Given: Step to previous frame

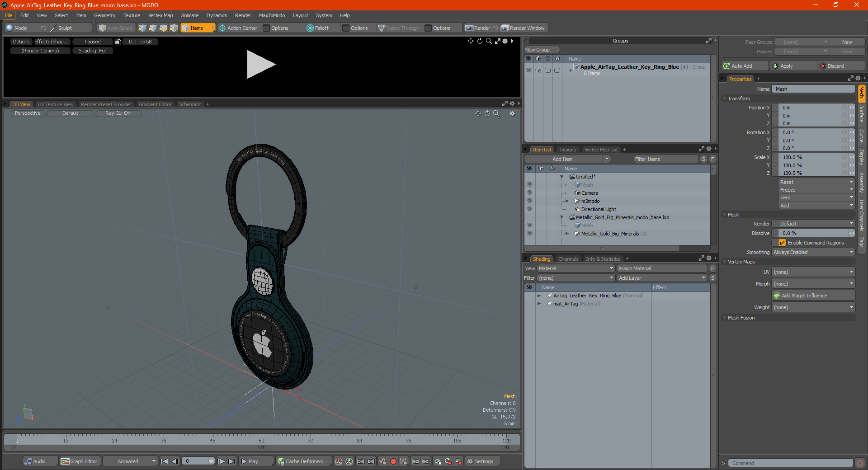Looking at the screenshot, I should pos(175,461).
